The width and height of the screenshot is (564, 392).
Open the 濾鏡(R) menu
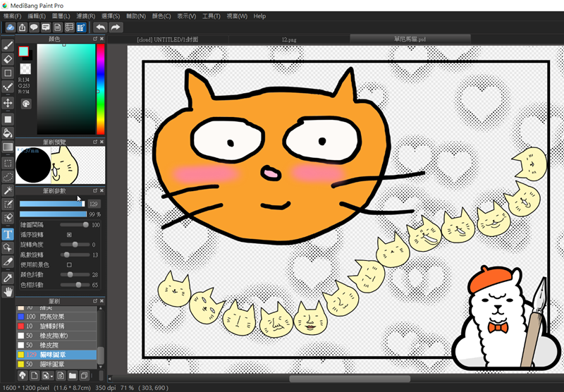(86, 16)
